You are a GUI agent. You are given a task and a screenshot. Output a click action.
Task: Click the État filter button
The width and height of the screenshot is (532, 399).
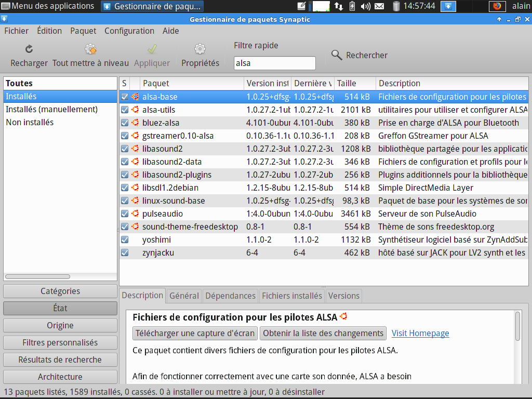[x=60, y=308]
